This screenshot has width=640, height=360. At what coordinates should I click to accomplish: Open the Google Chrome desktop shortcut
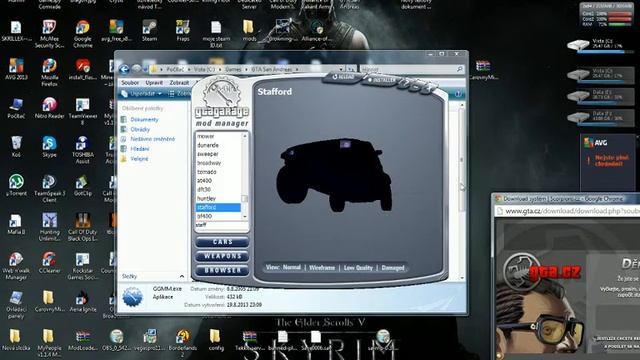[x=82, y=33]
